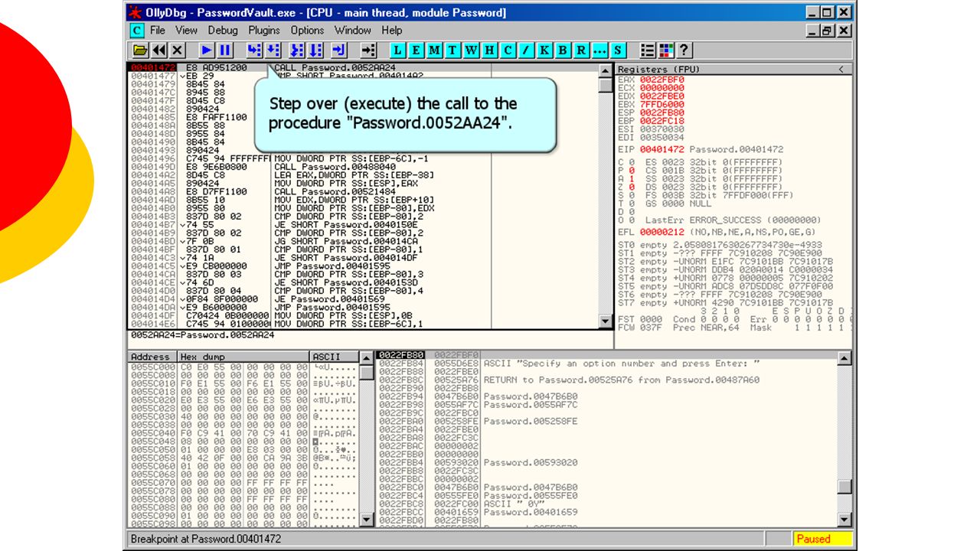The width and height of the screenshot is (980, 551).
Task: Click the Trace over toolbar icon
Action: click(315, 51)
